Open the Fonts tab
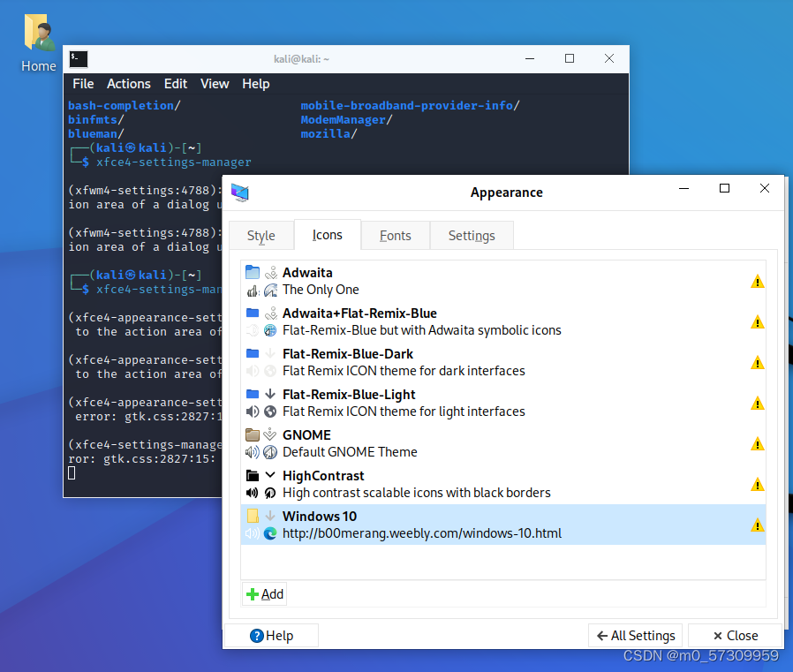Image resolution: width=793 pixels, height=672 pixels. [x=396, y=236]
